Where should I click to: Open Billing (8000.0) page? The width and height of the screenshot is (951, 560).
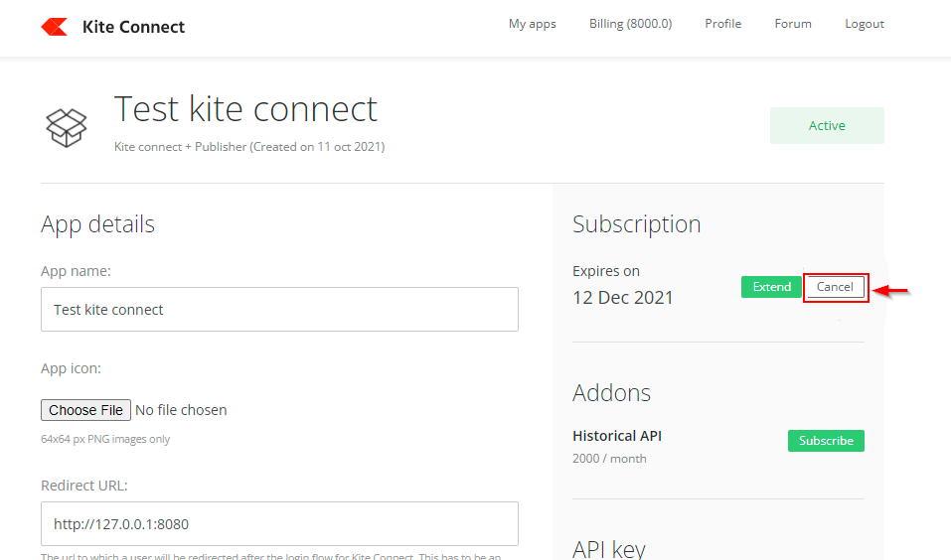click(630, 24)
